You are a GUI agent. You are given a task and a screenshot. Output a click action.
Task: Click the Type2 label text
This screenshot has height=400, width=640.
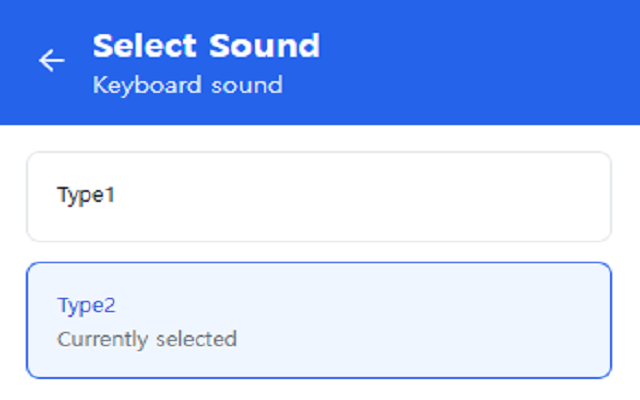[87, 305]
